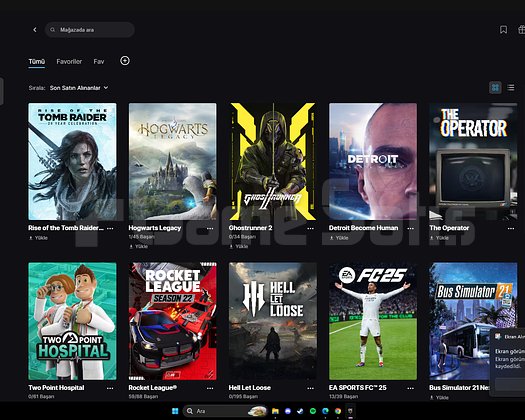Open the three-dot menu for Rocket League
This screenshot has height=420, width=525.
[210, 388]
